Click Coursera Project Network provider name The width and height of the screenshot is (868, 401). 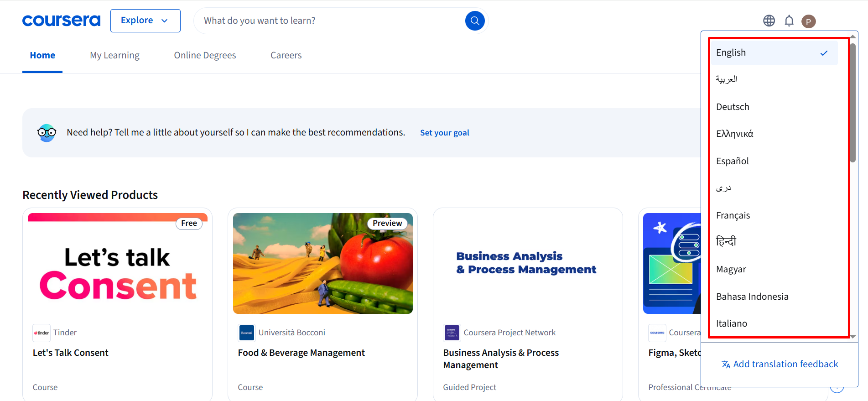coord(509,333)
